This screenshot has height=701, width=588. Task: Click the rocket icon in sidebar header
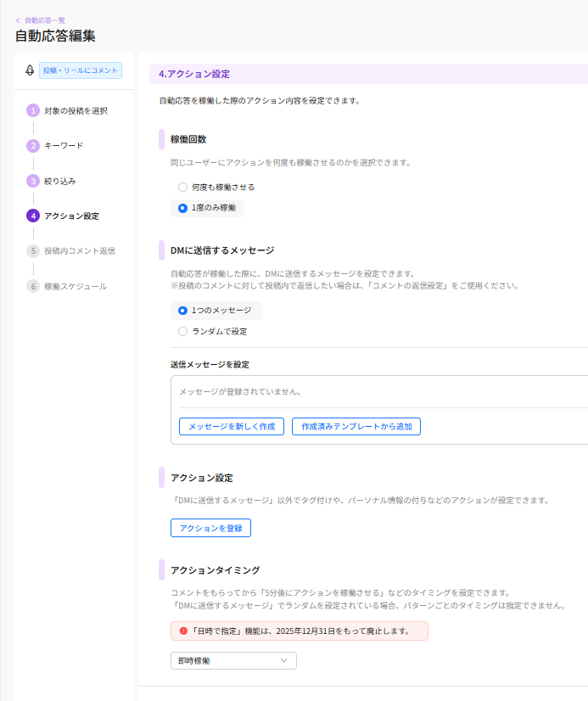[x=29, y=70]
